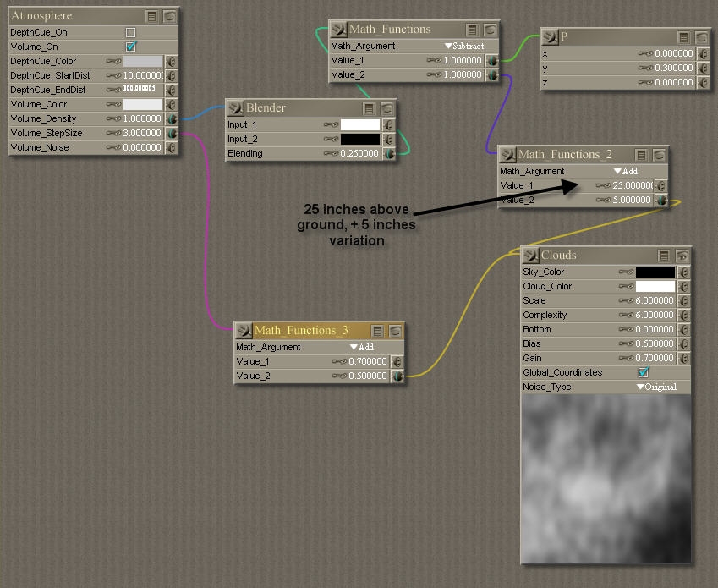718x588 pixels.
Task: Click the plug icon on Clouds Scale row
Action: [683, 301]
